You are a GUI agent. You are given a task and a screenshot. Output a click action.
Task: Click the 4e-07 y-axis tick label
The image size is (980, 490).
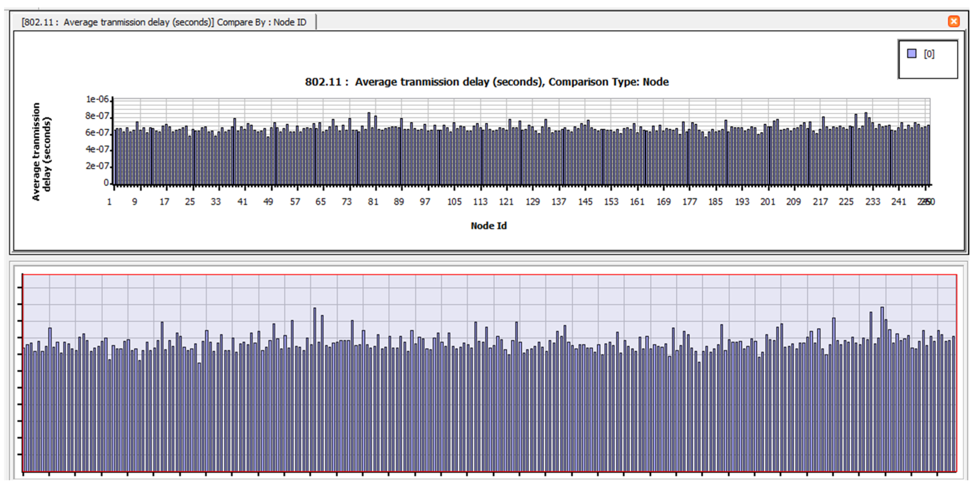click(x=97, y=149)
